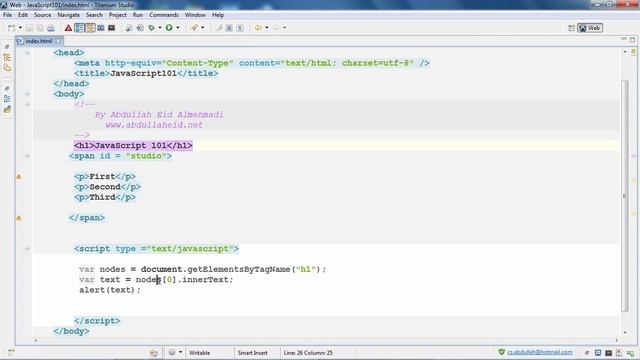640x360 pixels.
Task: Open the Source menu
Action: (42, 15)
